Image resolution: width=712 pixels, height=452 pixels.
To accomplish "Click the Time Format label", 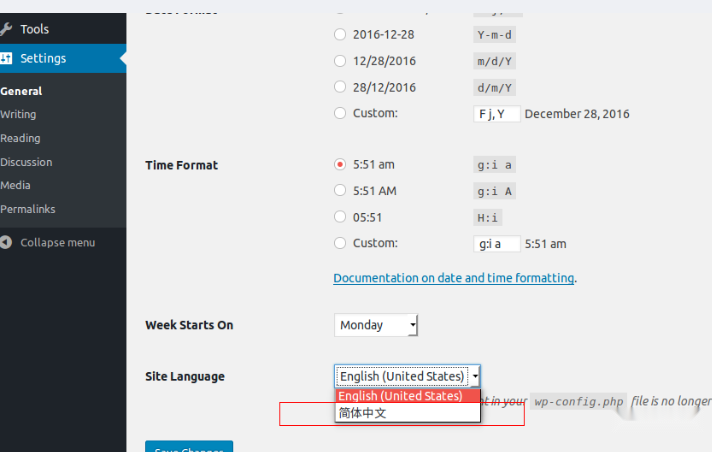I will pos(182,165).
